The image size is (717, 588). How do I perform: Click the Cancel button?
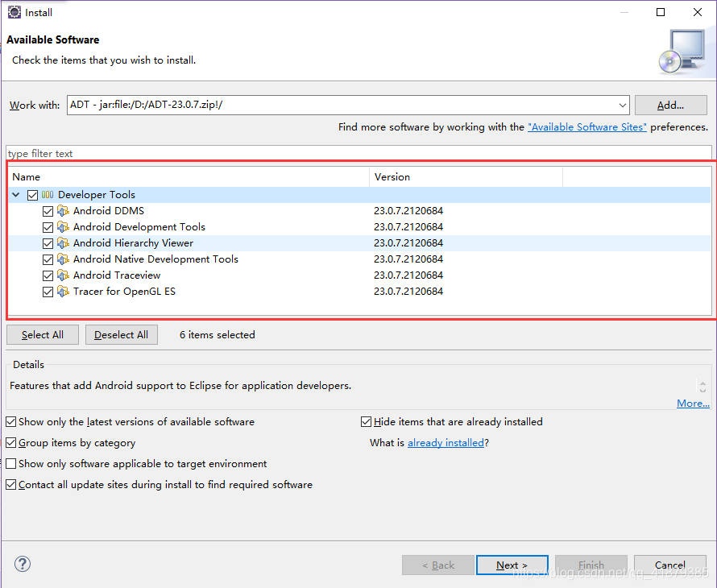pyautogui.click(x=670, y=565)
